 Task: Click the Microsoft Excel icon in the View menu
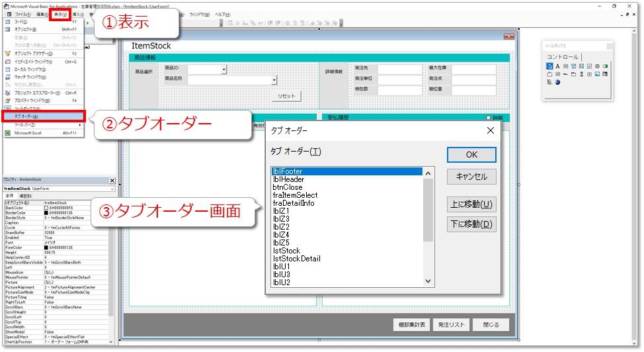(x=7, y=133)
